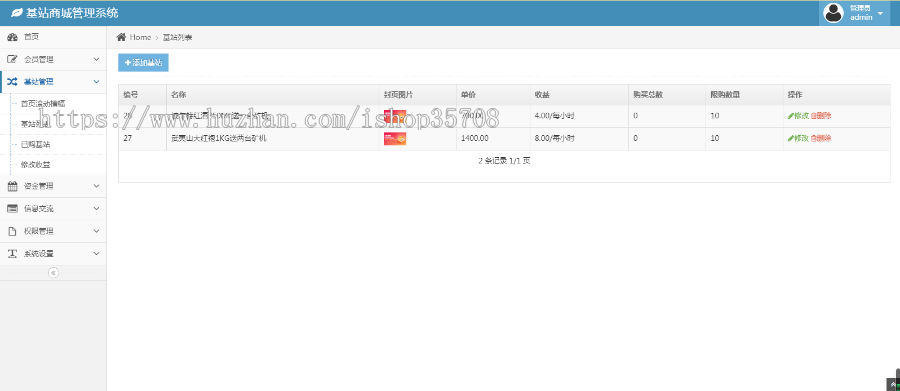The height and width of the screenshot is (391, 900).
Task: Click 修改 link in the first table row
Action: click(x=798, y=115)
